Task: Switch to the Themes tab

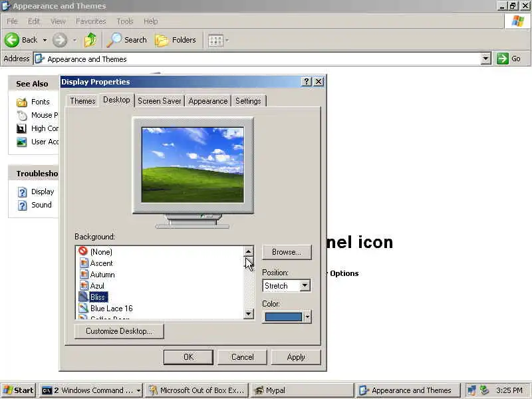Action: coord(82,101)
